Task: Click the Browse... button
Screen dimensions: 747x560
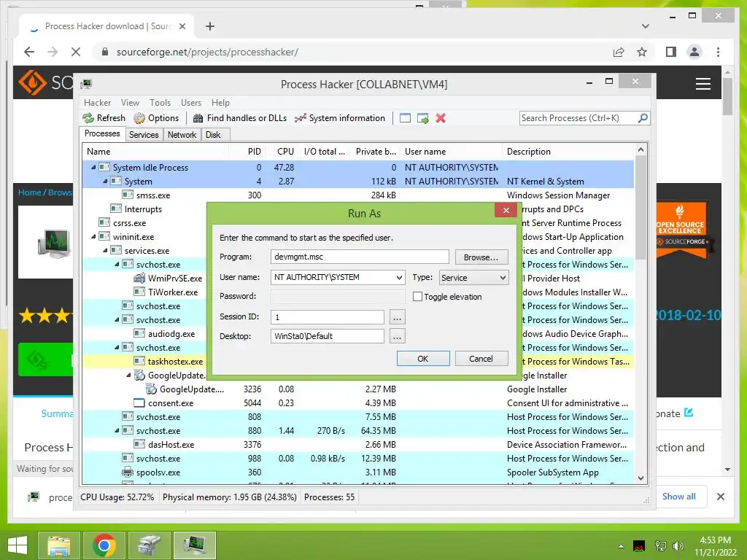Action: click(x=481, y=257)
